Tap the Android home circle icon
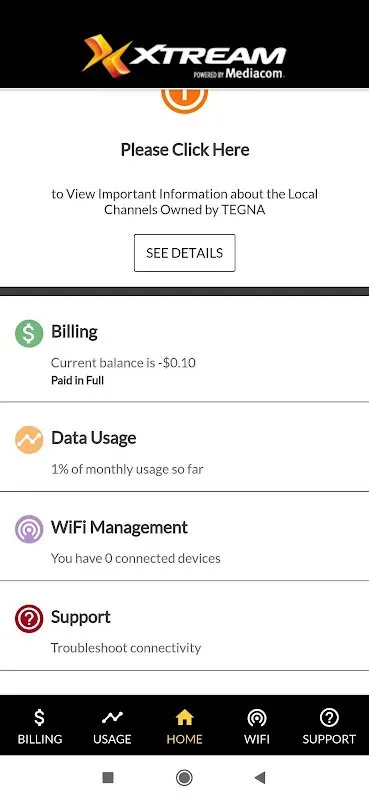 pos(184,778)
